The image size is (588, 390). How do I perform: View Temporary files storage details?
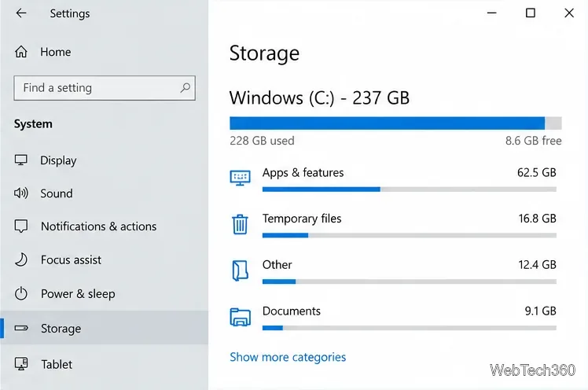click(393, 225)
